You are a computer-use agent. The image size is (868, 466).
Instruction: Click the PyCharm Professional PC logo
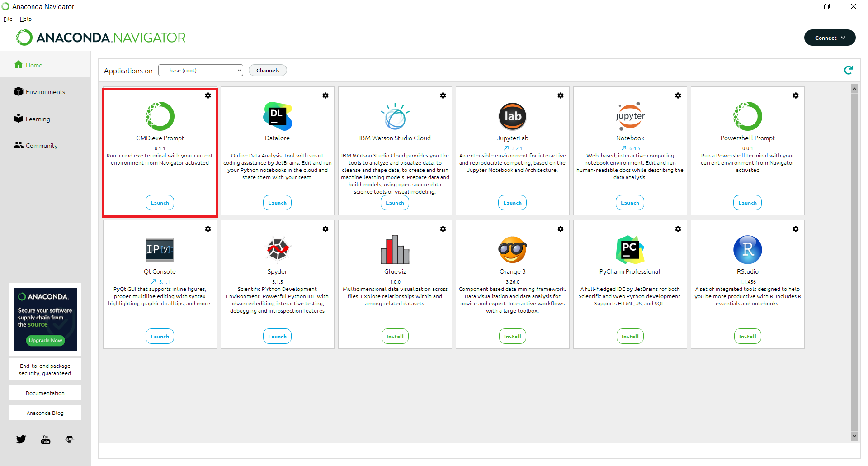point(630,250)
